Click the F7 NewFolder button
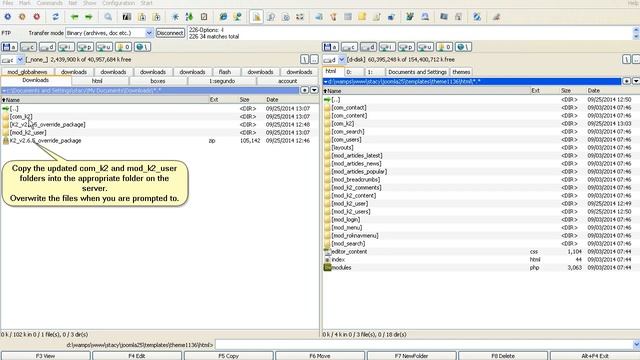Image resolution: width=640 pixels, height=360 pixels. click(411, 356)
